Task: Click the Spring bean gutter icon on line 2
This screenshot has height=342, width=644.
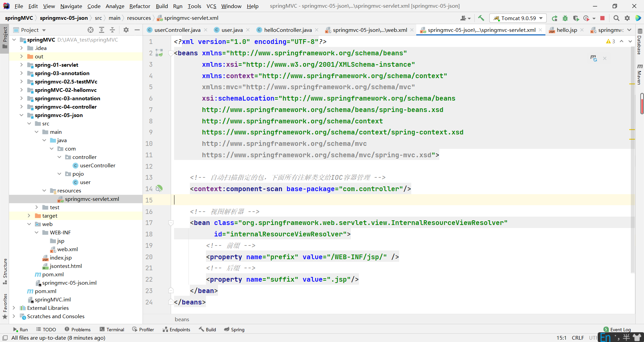Action: coord(159,53)
